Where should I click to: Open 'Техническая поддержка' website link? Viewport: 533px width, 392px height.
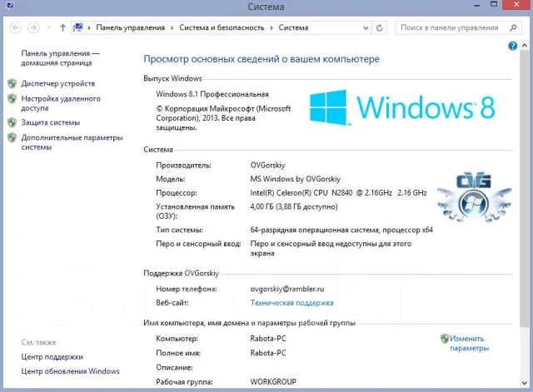click(x=291, y=303)
